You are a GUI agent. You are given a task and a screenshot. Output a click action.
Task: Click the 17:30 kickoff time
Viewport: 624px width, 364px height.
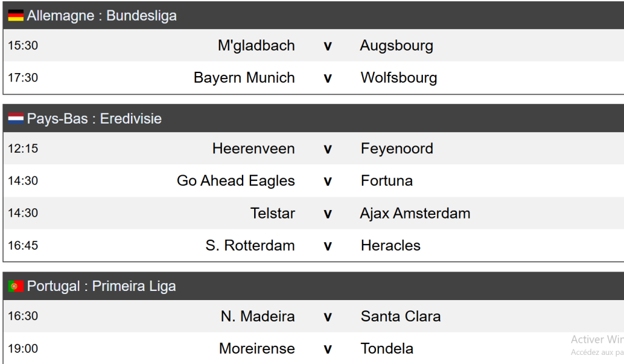[x=23, y=78]
